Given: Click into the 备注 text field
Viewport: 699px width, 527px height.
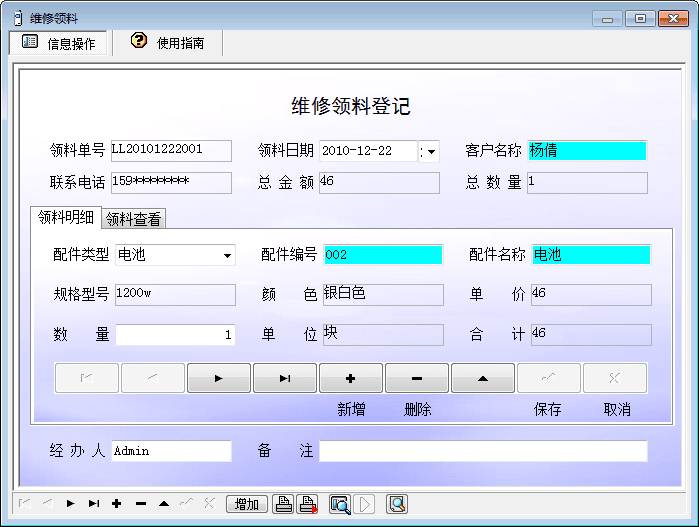Looking at the screenshot, I should [x=483, y=451].
